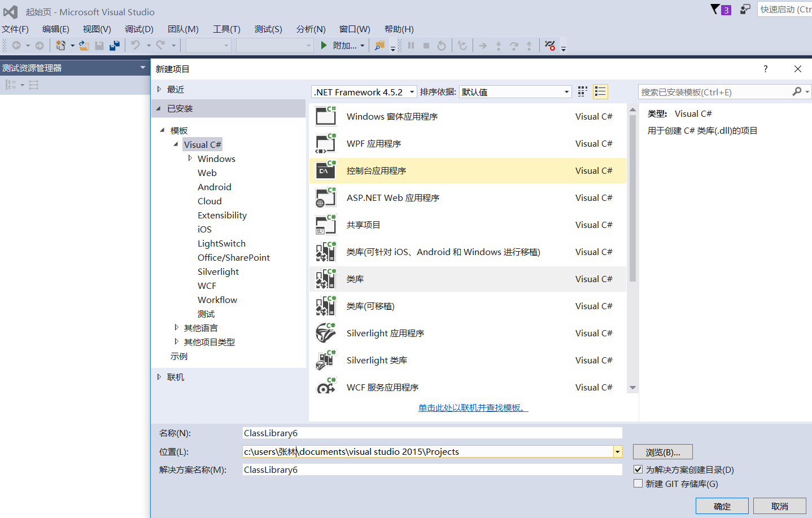Open the 附加... dropdown arrow
Screen dimensions: 812x518
[363, 46]
